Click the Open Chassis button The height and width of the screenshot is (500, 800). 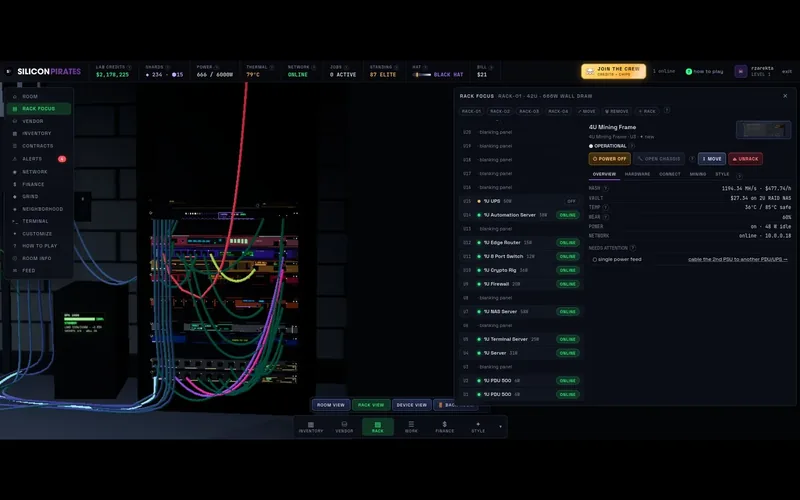tap(659, 159)
